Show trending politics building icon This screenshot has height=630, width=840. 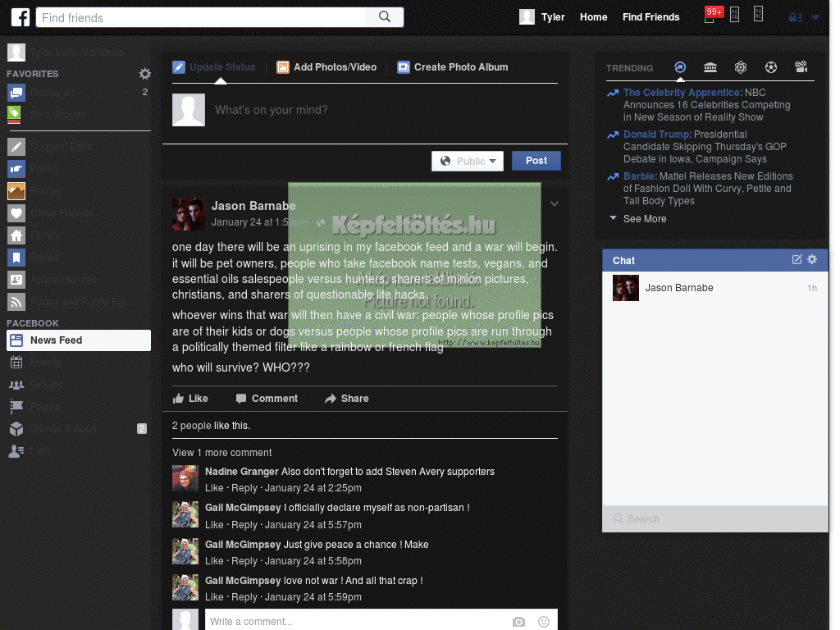[x=710, y=67]
